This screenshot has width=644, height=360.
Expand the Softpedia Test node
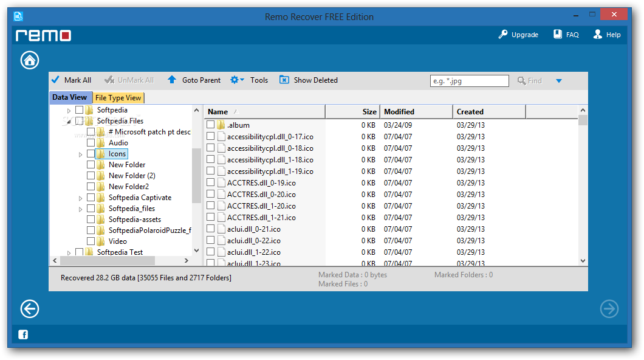[x=69, y=253]
